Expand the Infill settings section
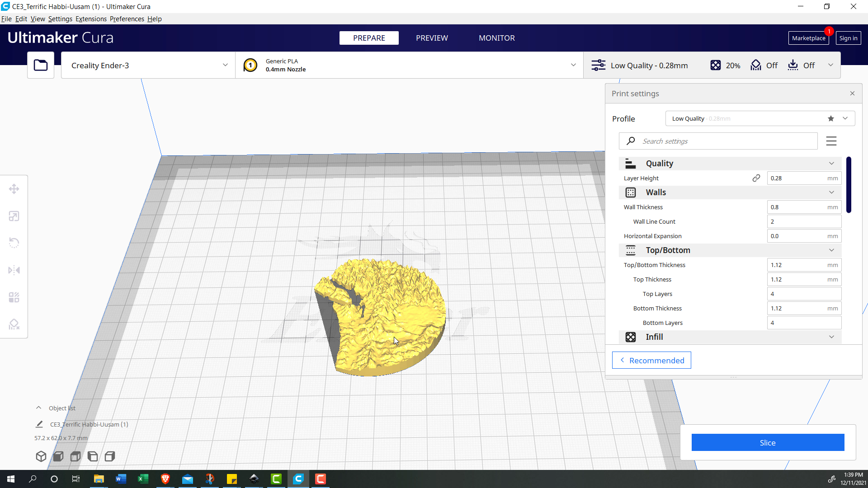The height and width of the screenshot is (488, 868). coord(831,337)
